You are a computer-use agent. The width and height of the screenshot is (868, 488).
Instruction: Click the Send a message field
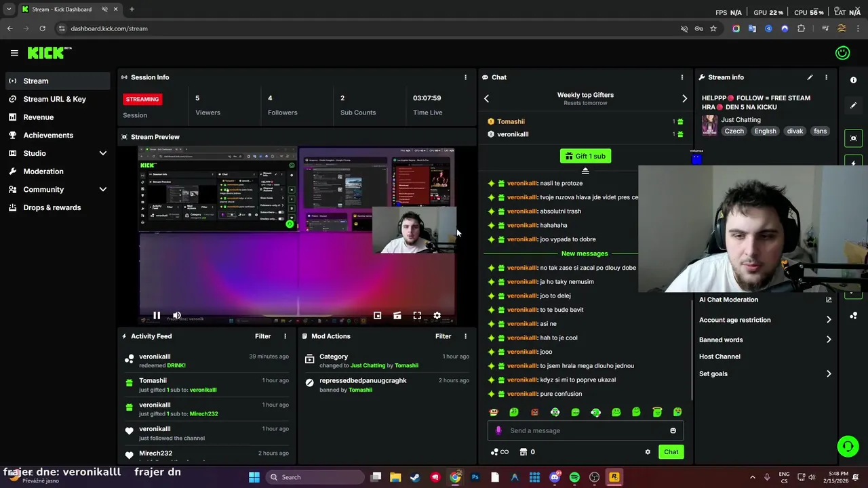point(585,430)
